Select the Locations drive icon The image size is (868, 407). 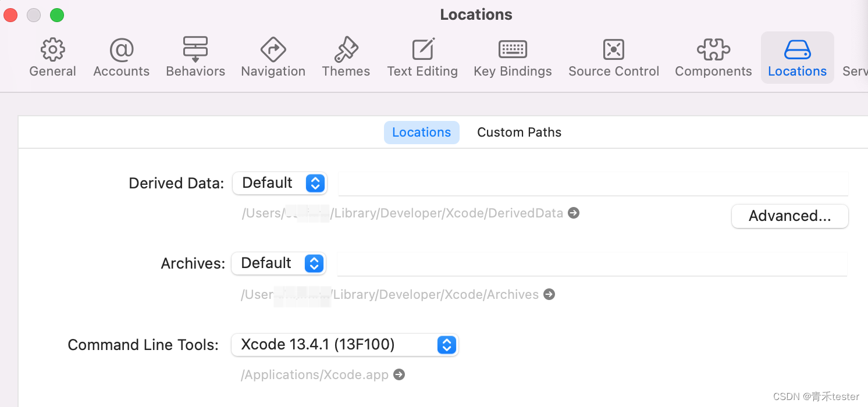(x=797, y=50)
